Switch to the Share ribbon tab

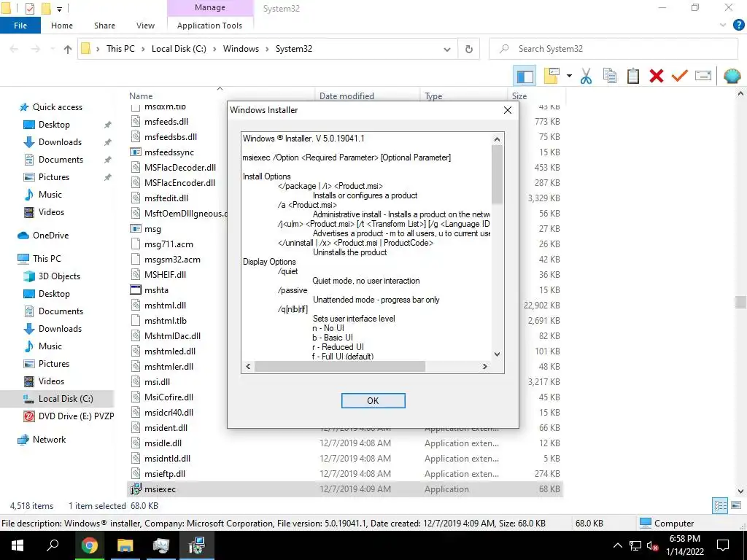coord(104,26)
